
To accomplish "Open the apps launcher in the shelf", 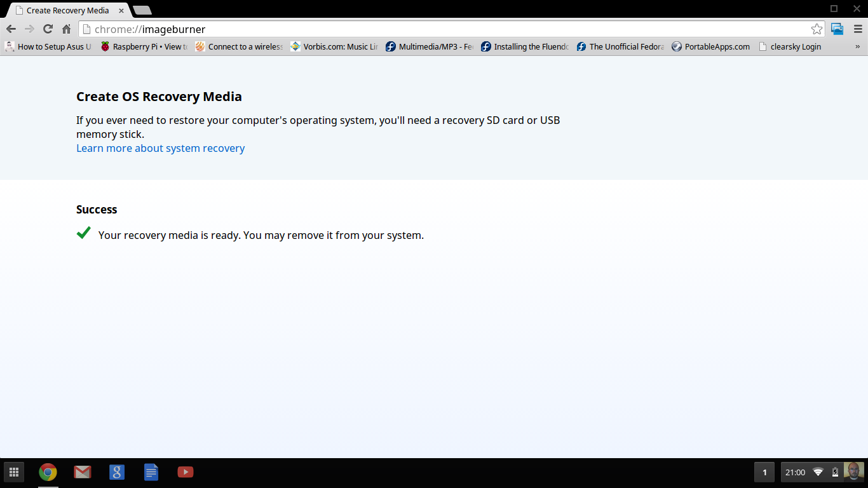I will pyautogui.click(x=14, y=472).
